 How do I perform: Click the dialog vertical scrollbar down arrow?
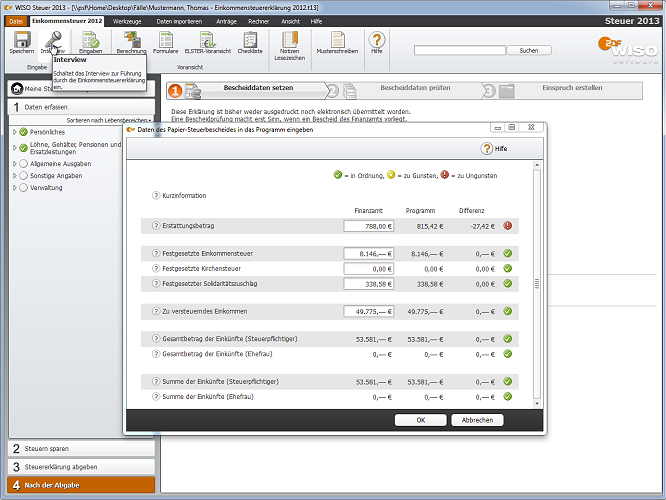pyautogui.click(x=537, y=404)
